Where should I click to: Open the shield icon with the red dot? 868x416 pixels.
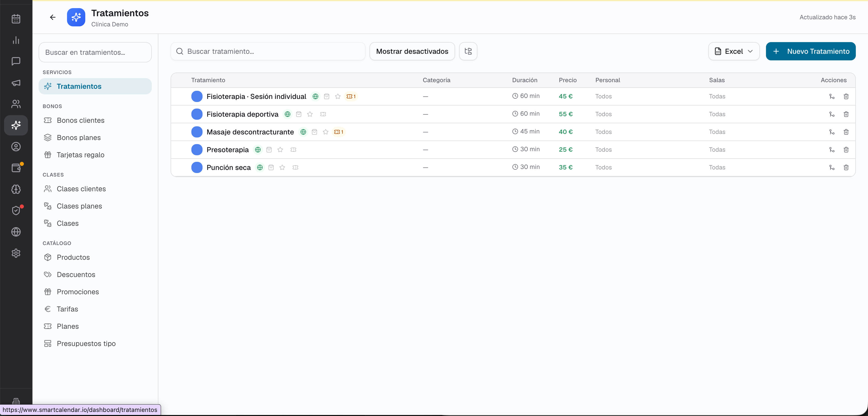[x=16, y=211]
